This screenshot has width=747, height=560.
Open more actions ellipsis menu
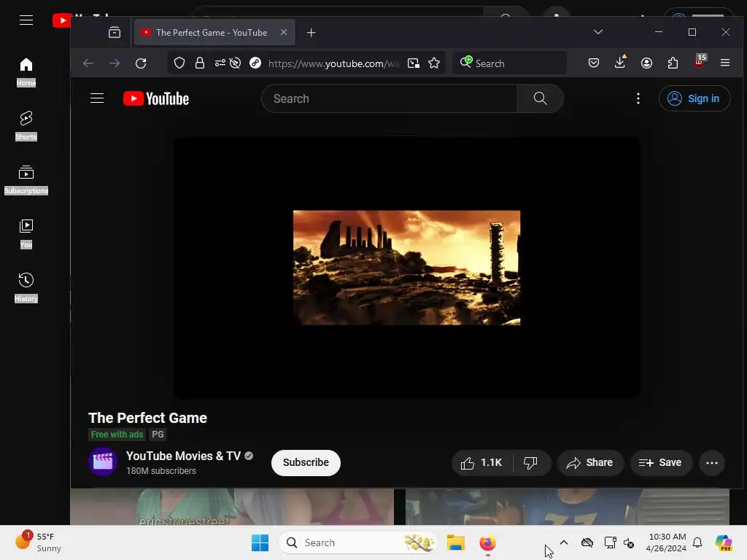point(712,462)
